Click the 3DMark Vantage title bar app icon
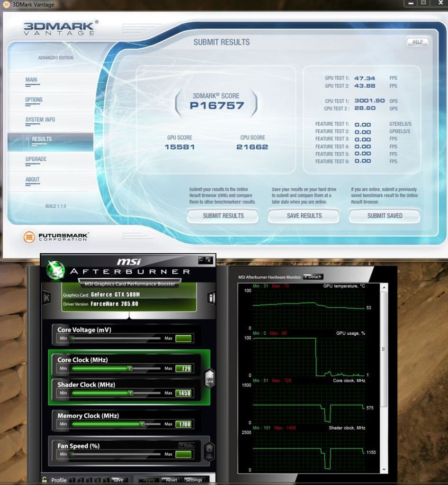 [x=6, y=4]
